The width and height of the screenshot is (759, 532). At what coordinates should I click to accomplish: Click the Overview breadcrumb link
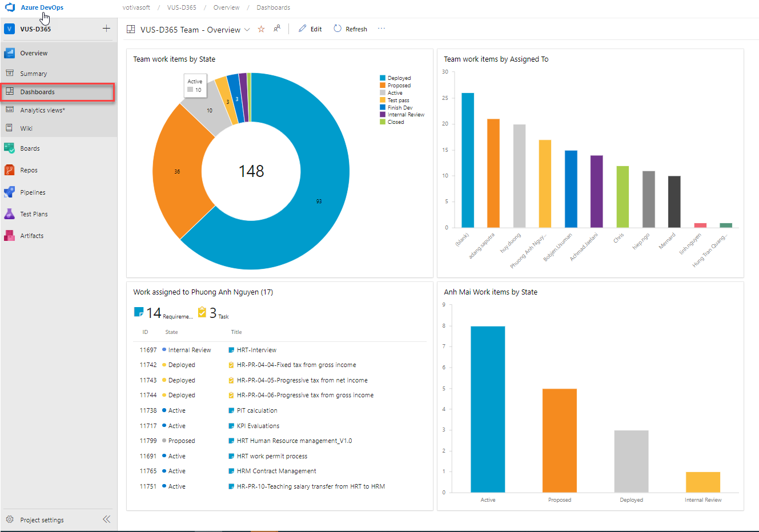point(226,7)
